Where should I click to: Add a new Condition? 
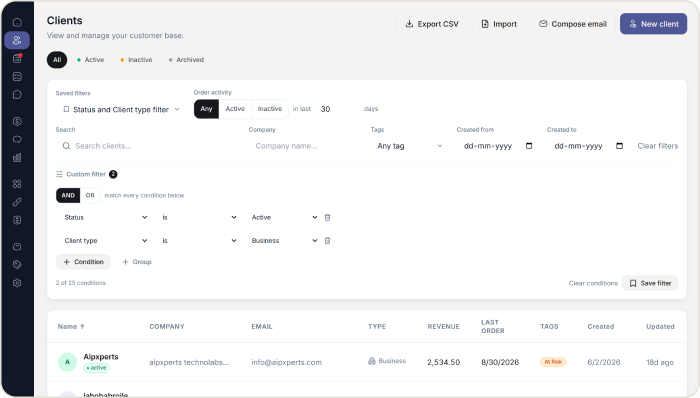(83, 262)
